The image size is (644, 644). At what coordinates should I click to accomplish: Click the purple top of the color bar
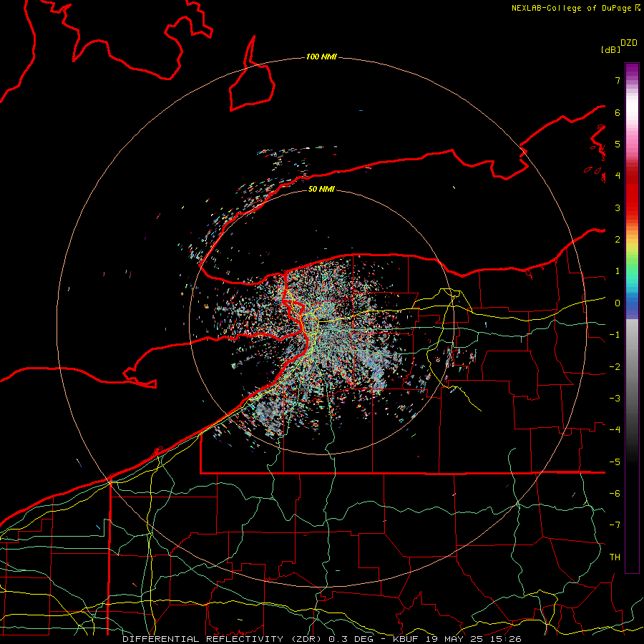coord(632,70)
